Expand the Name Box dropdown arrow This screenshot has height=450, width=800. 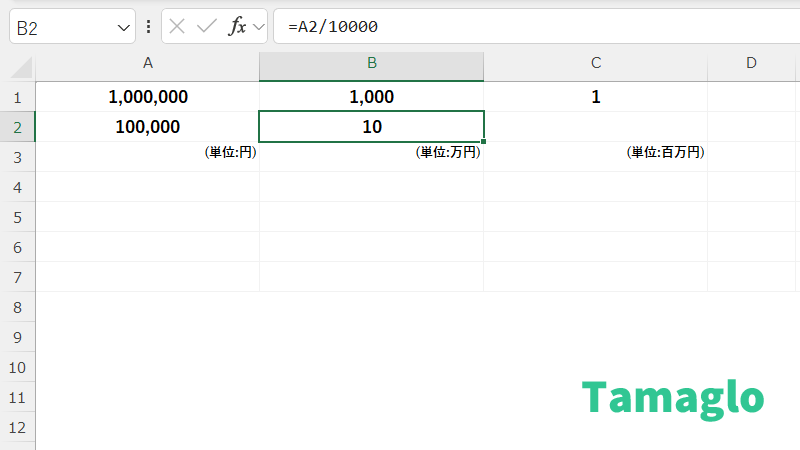(x=124, y=28)
